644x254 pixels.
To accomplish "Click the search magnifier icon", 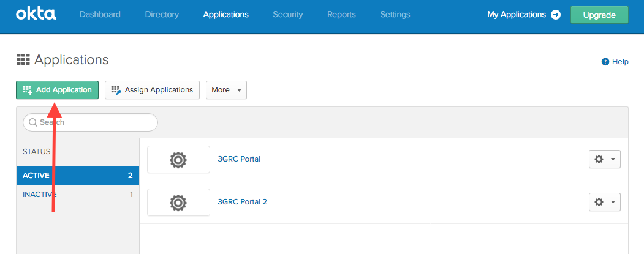I will pos(33,122).
